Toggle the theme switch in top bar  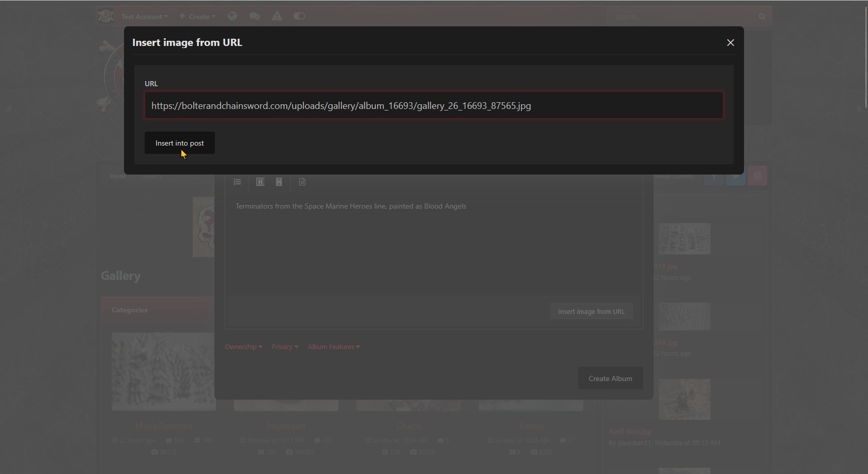point(299,17)
